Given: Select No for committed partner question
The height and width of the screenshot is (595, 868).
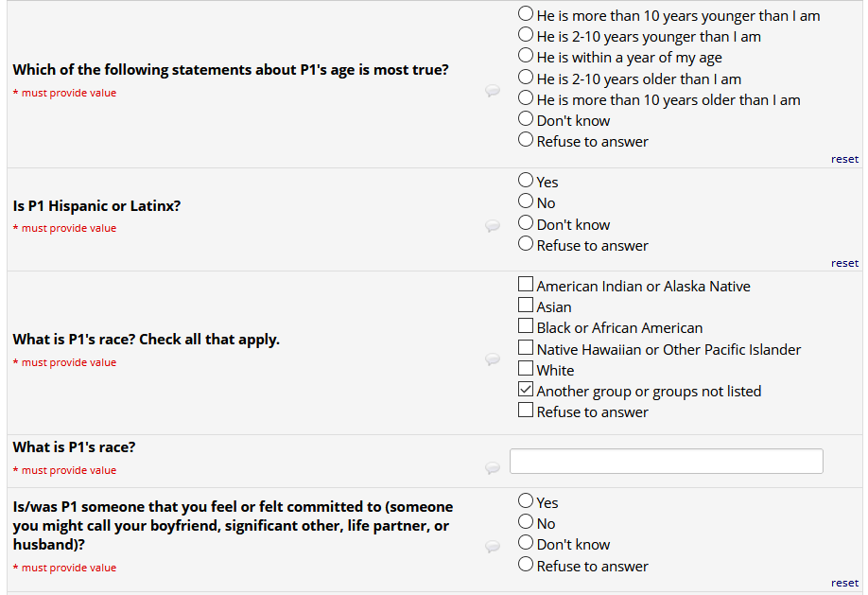Looking at the screenshot, I should click(526, 522).
